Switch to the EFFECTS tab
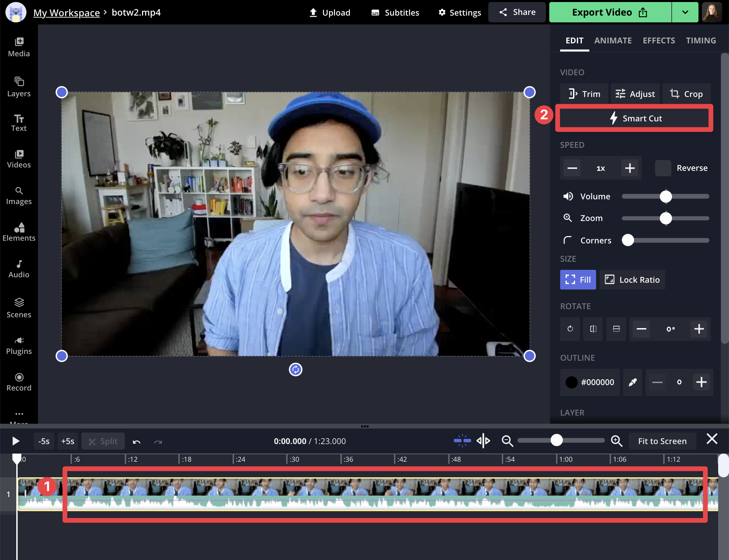729x560 pixels. 658,41
